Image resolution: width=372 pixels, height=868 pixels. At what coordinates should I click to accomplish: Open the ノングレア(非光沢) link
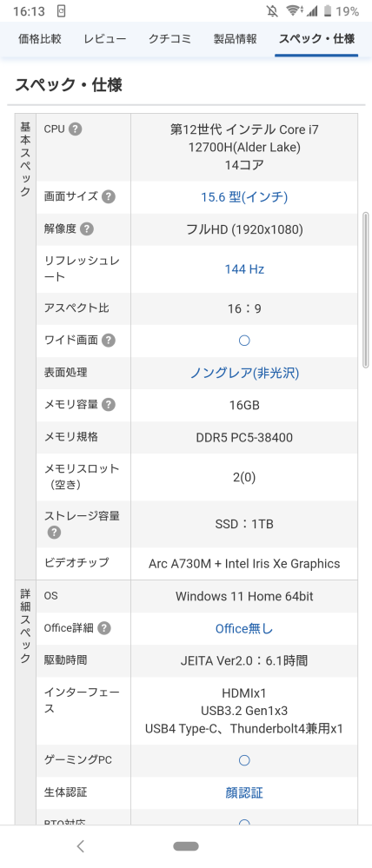pyautogui.click(x=244, y=373)
